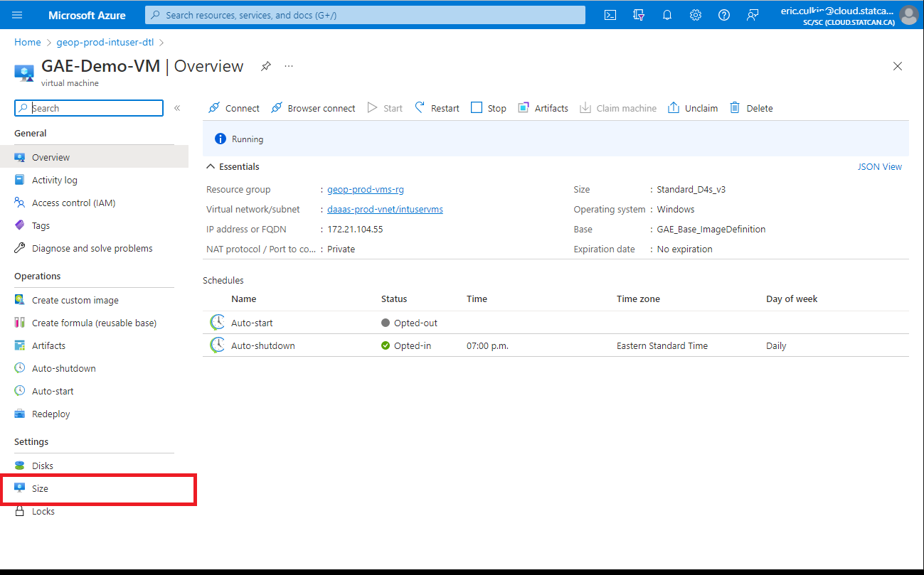Click the Running status banner
This screenshot has height=575, width=924.
[x=556, y=139]
